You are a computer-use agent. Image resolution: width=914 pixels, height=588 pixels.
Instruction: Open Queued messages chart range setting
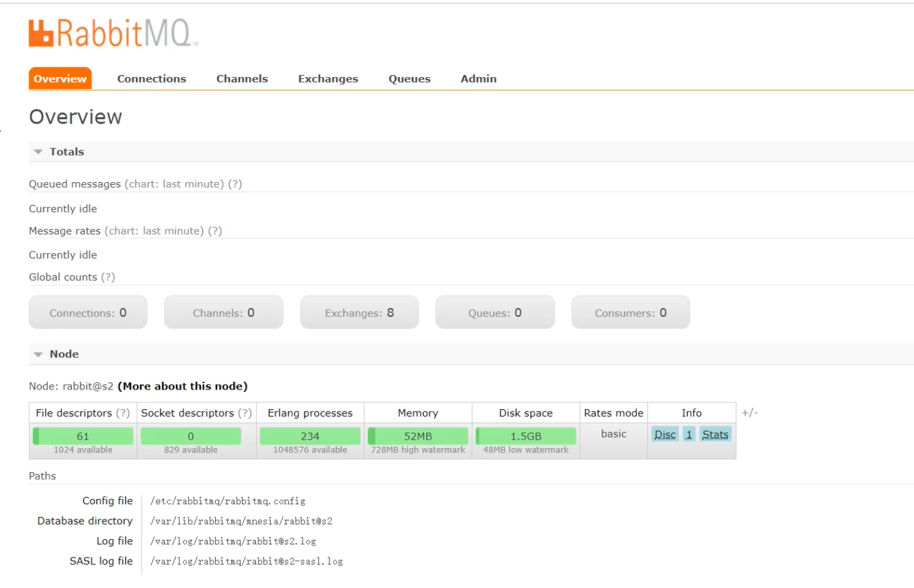click(x=174, y=184)
